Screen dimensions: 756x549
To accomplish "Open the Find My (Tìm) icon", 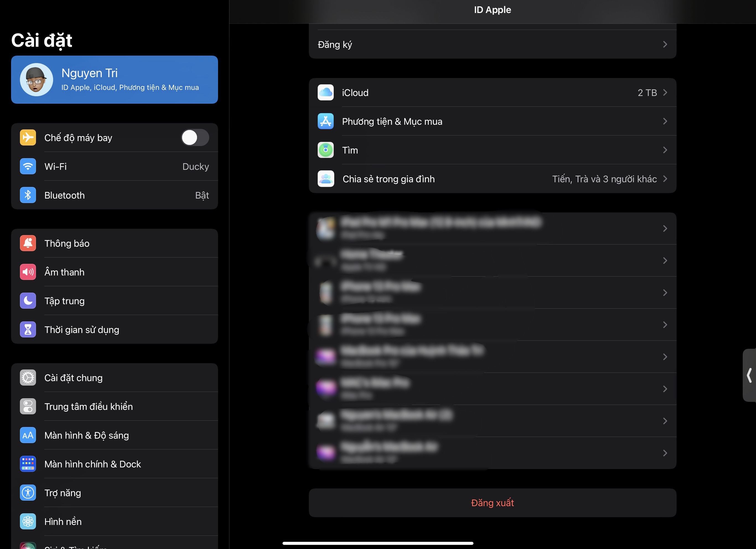I will click(x=325, y=150).
